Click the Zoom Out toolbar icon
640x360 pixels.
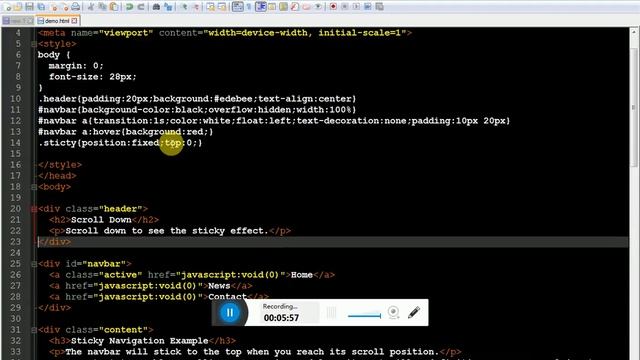(x=196, y=7)
